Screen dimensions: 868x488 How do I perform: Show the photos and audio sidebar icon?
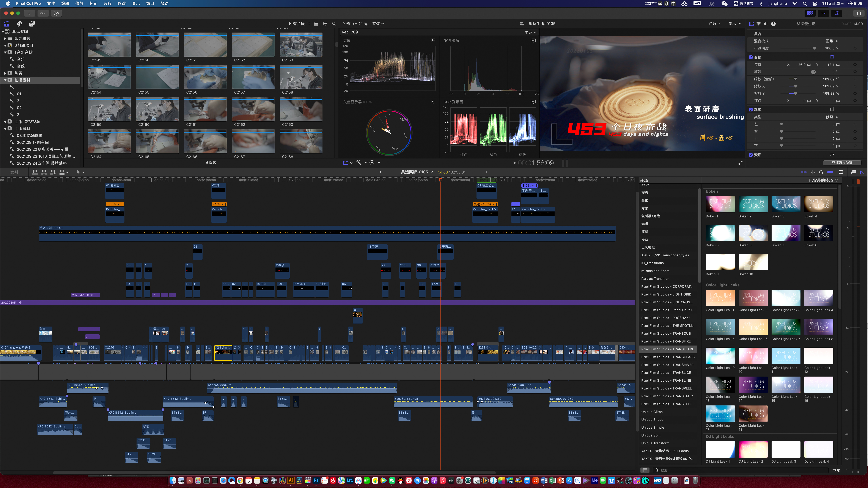pos(19,24)
